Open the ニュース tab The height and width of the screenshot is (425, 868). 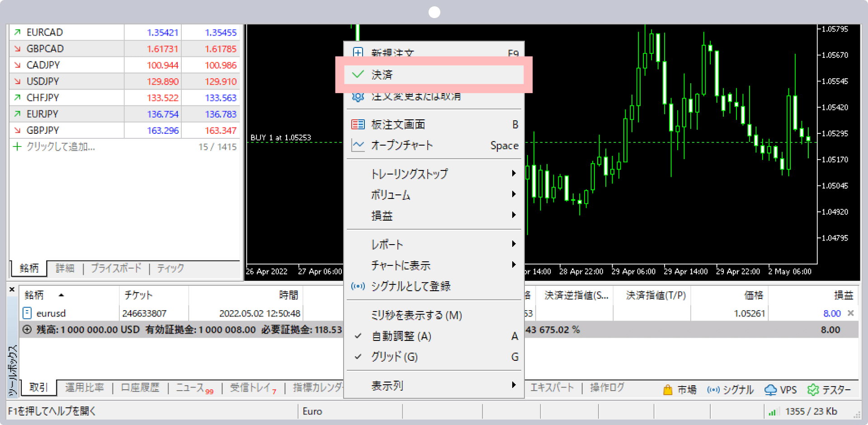click(x=194, y=388)
